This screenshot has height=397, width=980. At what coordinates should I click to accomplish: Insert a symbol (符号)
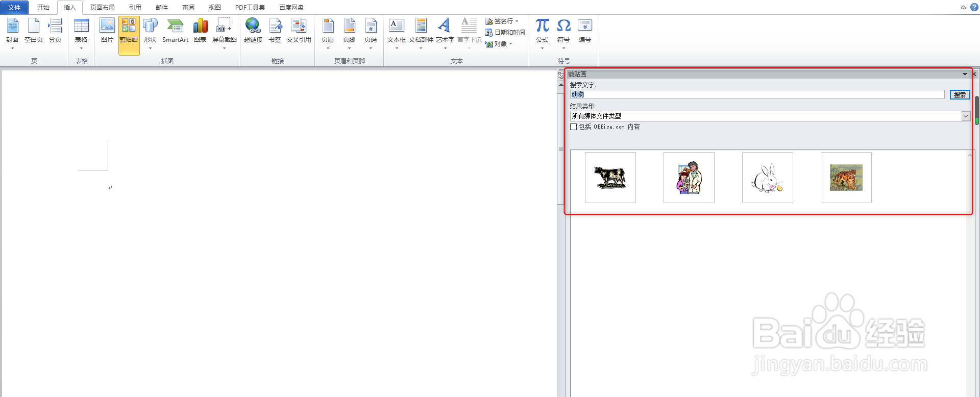563,33
